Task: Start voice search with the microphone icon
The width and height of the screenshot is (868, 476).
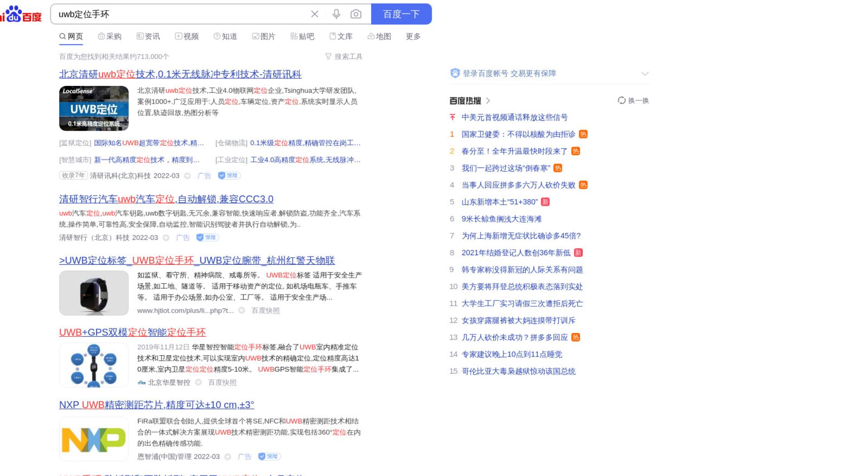Action: [336, 14]
